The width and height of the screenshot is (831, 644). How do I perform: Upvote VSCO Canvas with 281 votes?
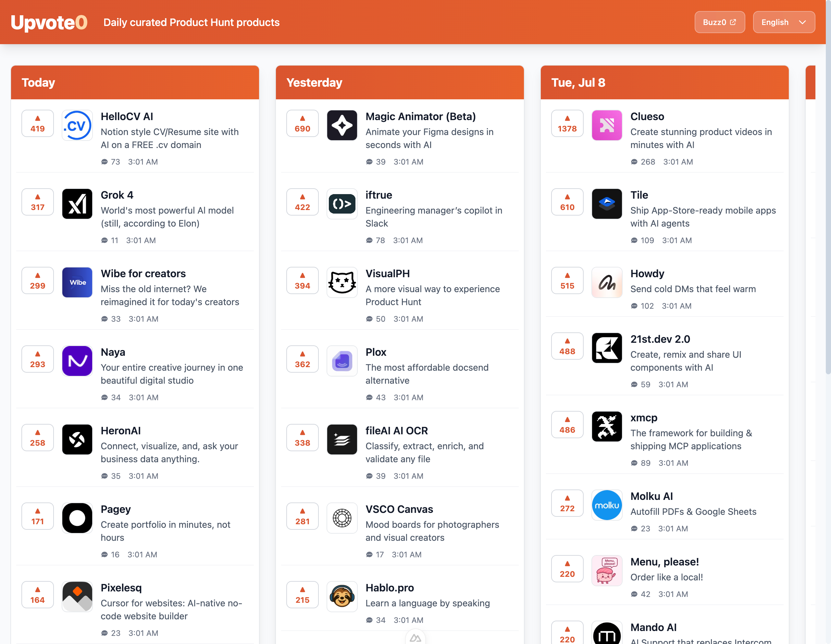pyautogui.click(x=302, y=516)
